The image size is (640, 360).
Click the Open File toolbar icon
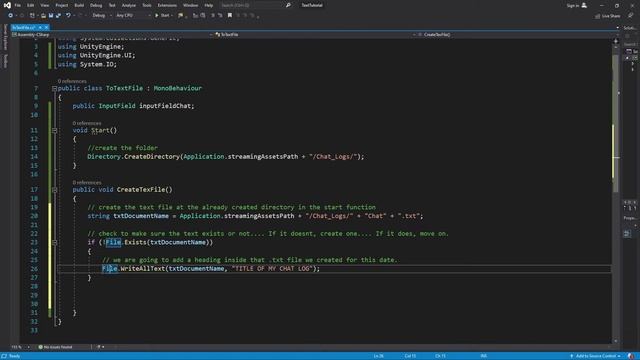pyautogui.click(x=43, y=16)
